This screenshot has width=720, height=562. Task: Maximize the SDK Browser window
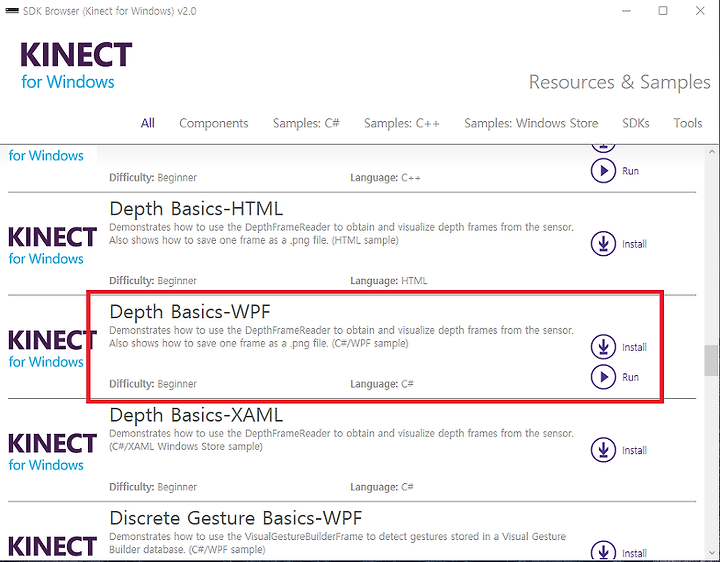click(x=663, y=11)
